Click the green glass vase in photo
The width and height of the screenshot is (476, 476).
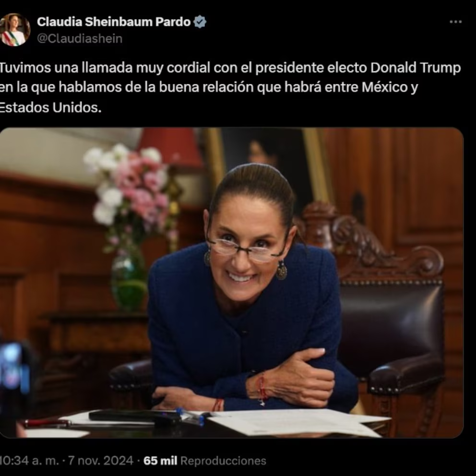click(x=130, y=279)
